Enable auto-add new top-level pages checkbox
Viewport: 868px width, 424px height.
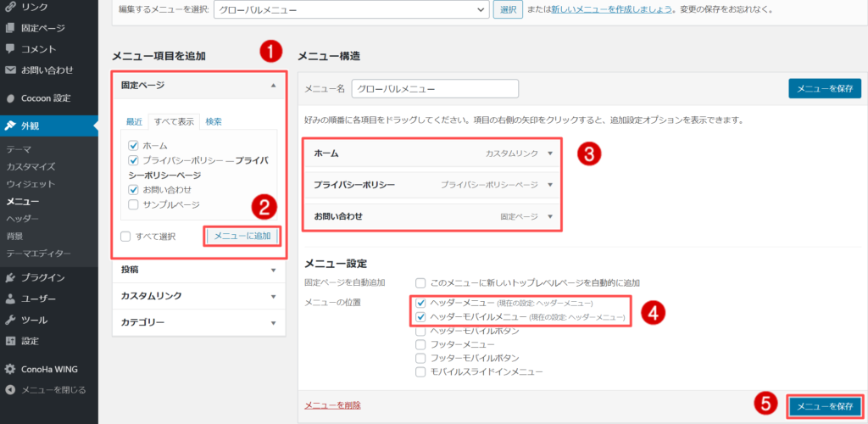[x=420, y=283]
